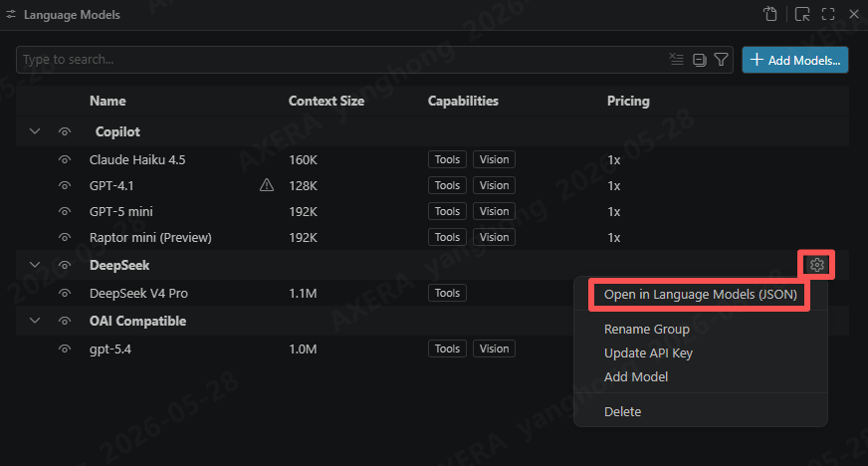Select the Claude Haiku 4.5 row name

click(137, 160)
